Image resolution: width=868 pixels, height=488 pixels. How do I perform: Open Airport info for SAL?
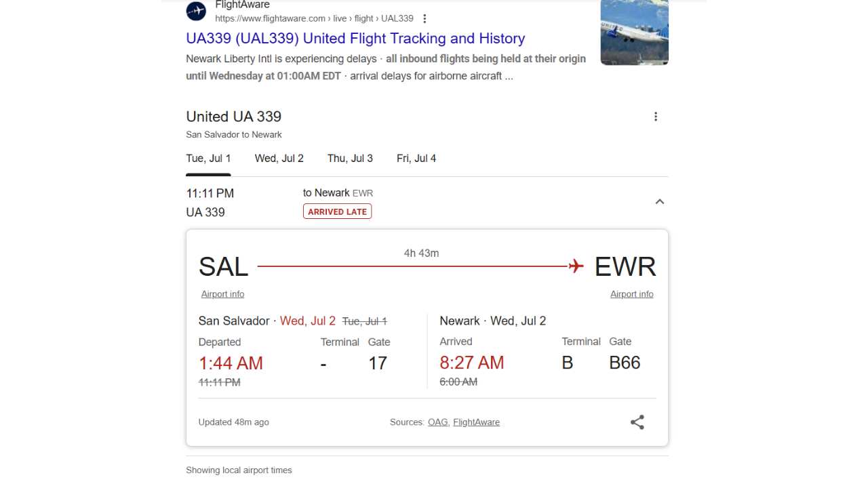click(x=222, y=294)
